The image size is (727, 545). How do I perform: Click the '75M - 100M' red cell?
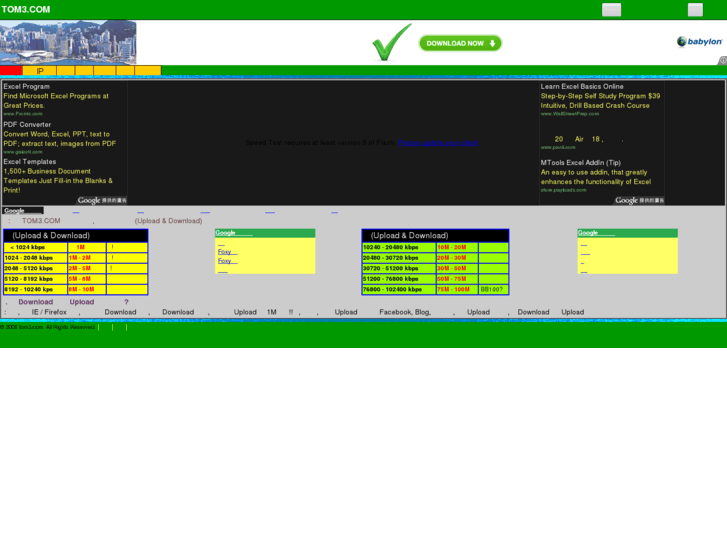pyautogui.click(x=457, y=289)
